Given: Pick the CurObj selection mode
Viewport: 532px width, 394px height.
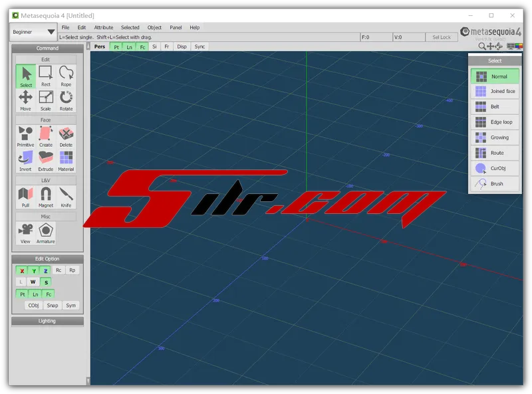Looking at the screenshot, I should [x=495, y=168].
